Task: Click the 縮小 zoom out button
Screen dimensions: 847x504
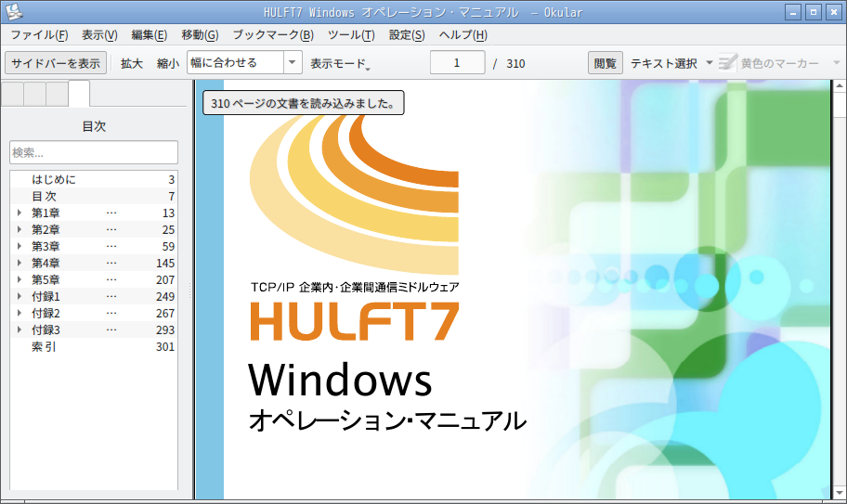Action: coord(168,63)
